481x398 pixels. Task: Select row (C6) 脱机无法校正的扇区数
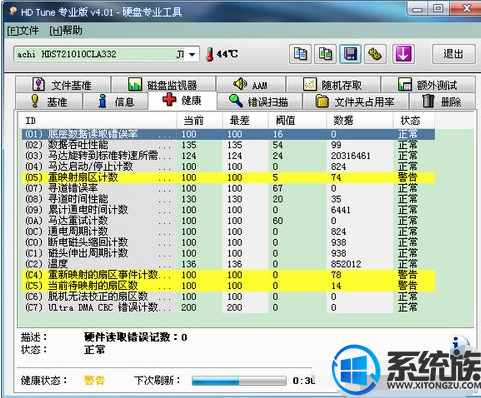click(228, 297)
